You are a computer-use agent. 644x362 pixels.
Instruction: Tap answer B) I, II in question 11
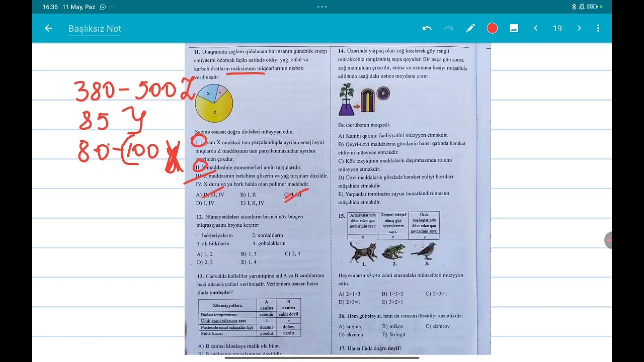(x=248, y=195)
